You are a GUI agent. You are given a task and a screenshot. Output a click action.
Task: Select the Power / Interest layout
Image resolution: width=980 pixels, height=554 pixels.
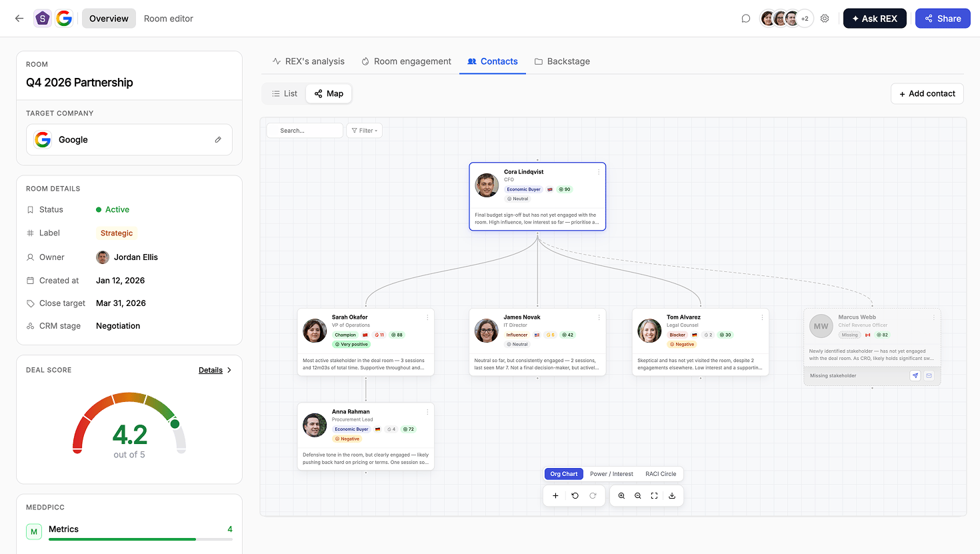click(611, 474)
